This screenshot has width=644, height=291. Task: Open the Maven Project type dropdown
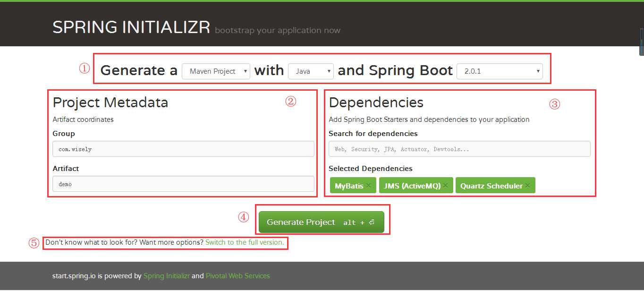[216, 71]
